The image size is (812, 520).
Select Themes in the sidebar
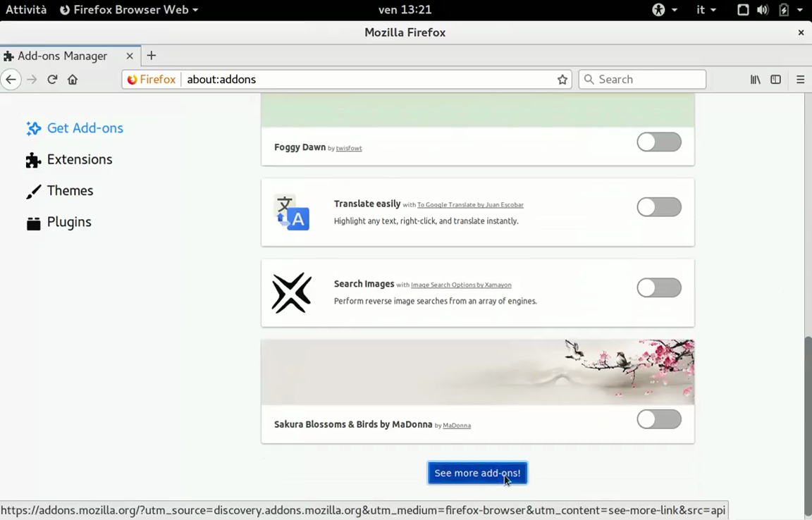[x=70, y=191]
